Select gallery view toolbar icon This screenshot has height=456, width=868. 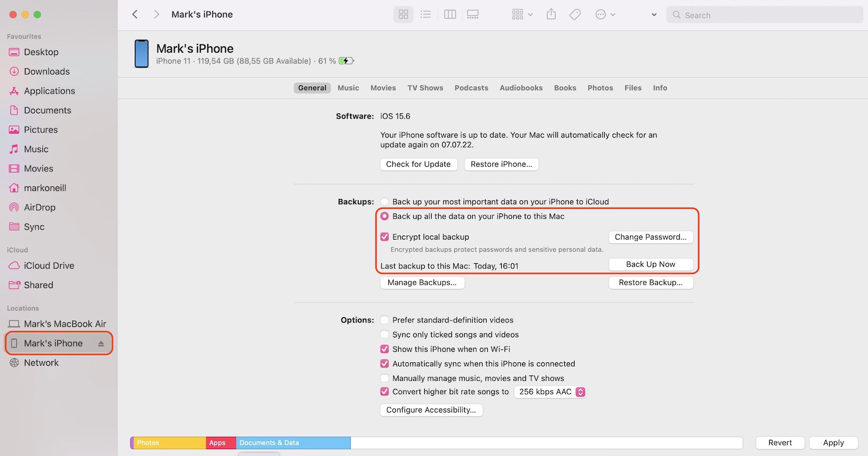pos(473,15)
